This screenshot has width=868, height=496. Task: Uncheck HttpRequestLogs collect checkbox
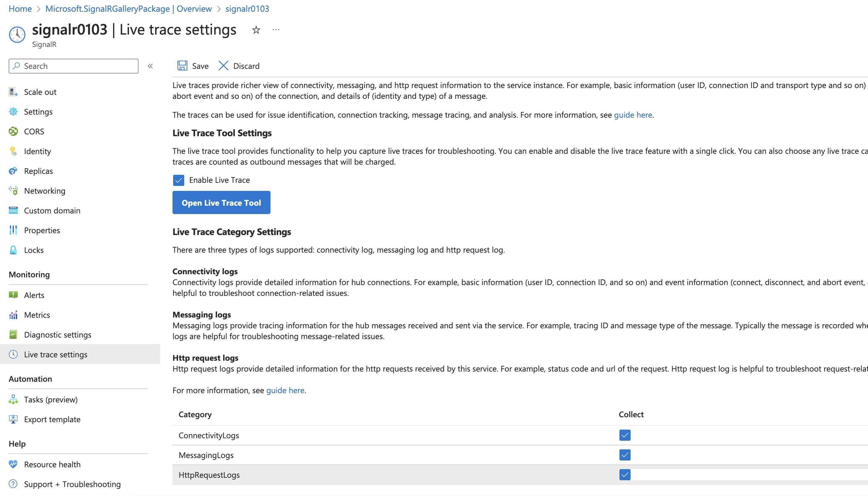625,475
